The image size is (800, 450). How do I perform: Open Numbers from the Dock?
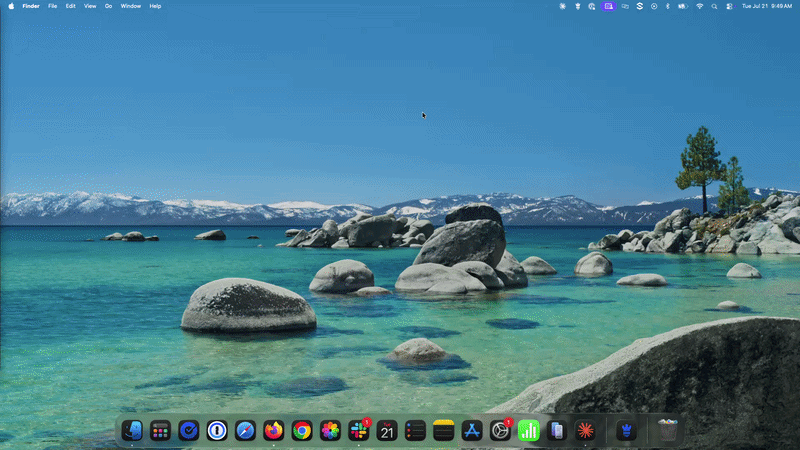point(529,431)
